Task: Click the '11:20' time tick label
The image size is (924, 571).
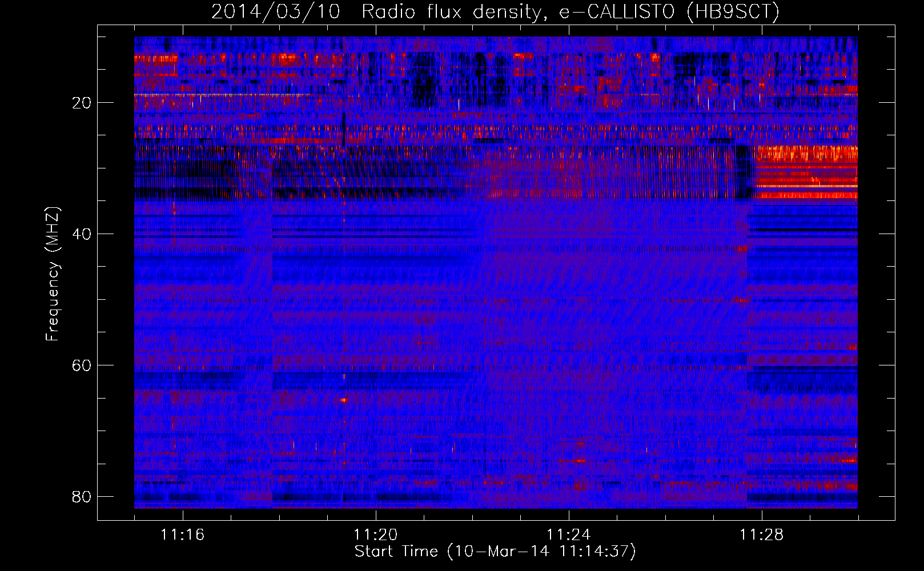Action: pos(375,535)
